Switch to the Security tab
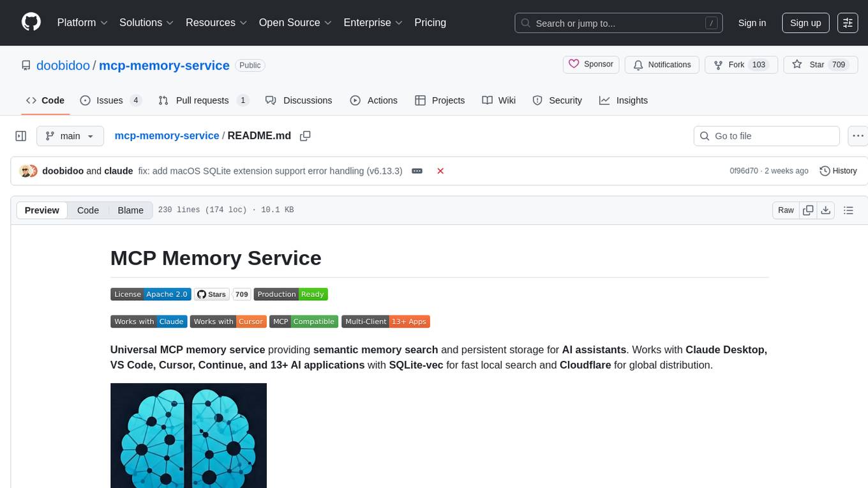The width and height of the screenshot is (868, 488). point(557,100)
